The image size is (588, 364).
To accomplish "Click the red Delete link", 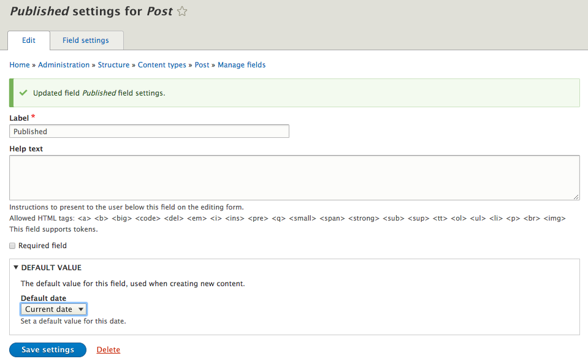I will 108,350.
